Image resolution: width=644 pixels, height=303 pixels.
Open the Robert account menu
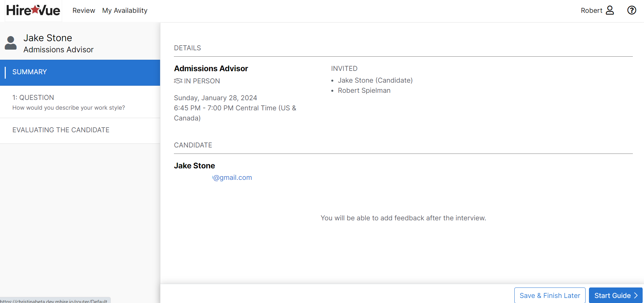591,10
